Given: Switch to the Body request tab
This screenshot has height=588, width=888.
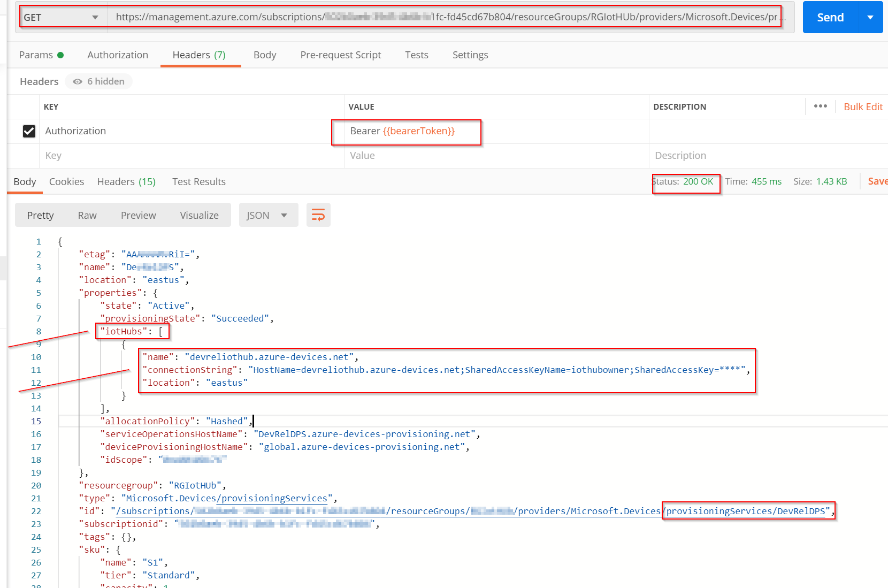Looking at the screenshot, I should (x=265, y=55).
